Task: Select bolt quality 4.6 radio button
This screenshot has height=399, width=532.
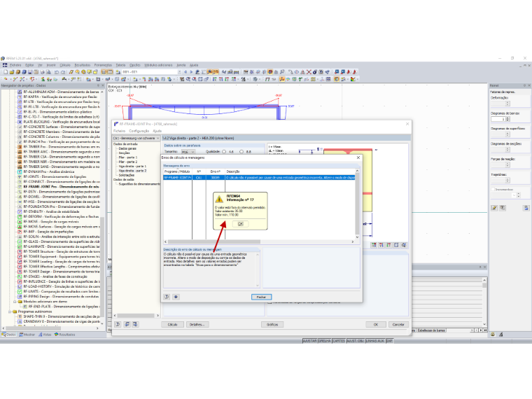Action: (224, 152)
